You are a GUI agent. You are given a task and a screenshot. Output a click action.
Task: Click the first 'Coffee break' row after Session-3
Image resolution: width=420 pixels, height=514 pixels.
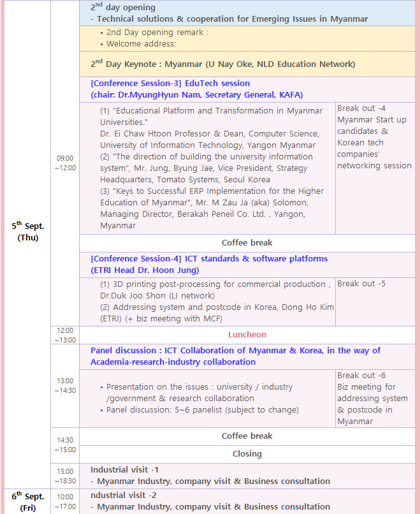tap(247, 243)
